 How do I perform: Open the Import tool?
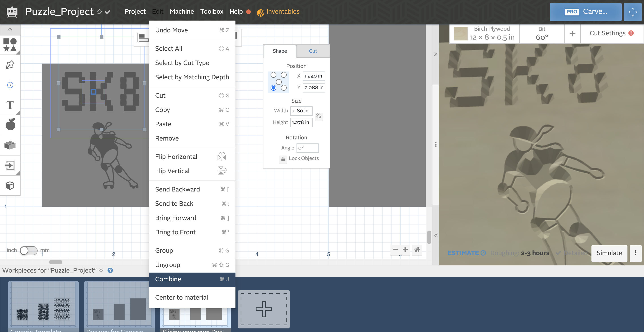click(10, 165)
